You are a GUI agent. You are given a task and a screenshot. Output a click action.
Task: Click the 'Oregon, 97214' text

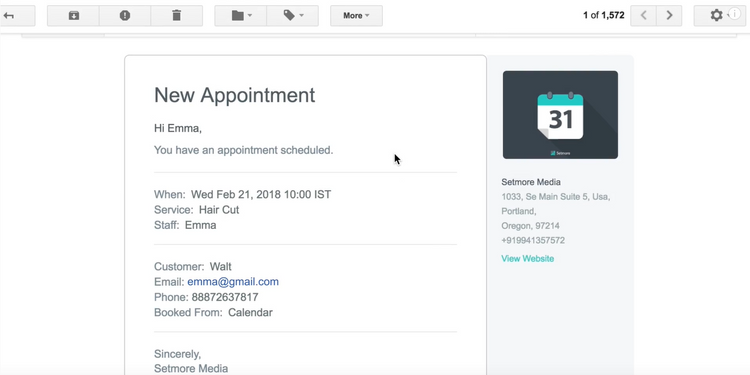[x=530, y=226]
